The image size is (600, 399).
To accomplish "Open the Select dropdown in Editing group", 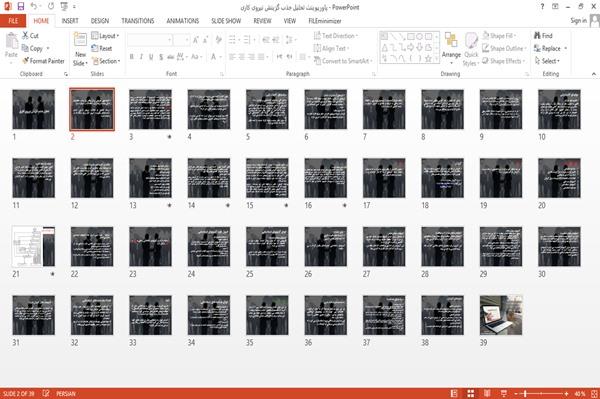I will (548, 61).
